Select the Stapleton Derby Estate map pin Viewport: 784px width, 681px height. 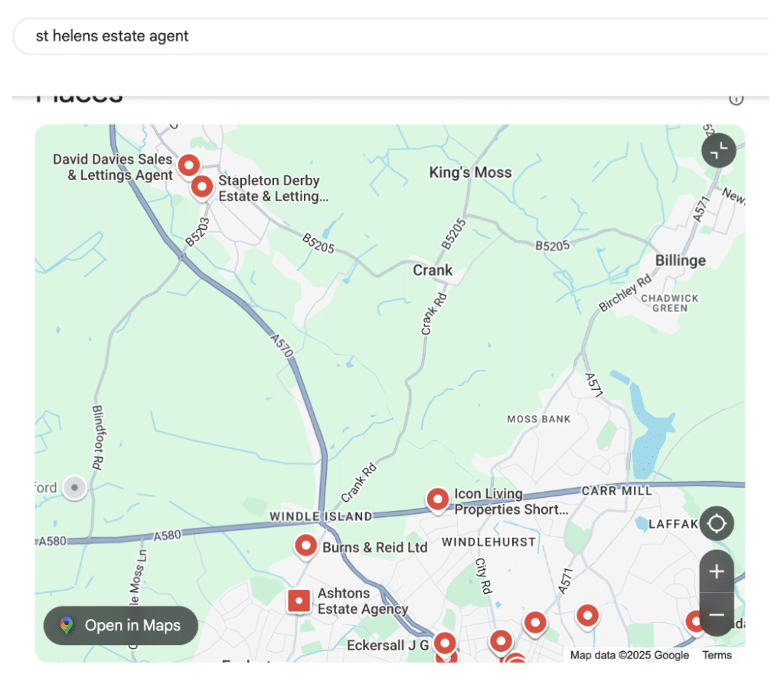tap(202, 187)
